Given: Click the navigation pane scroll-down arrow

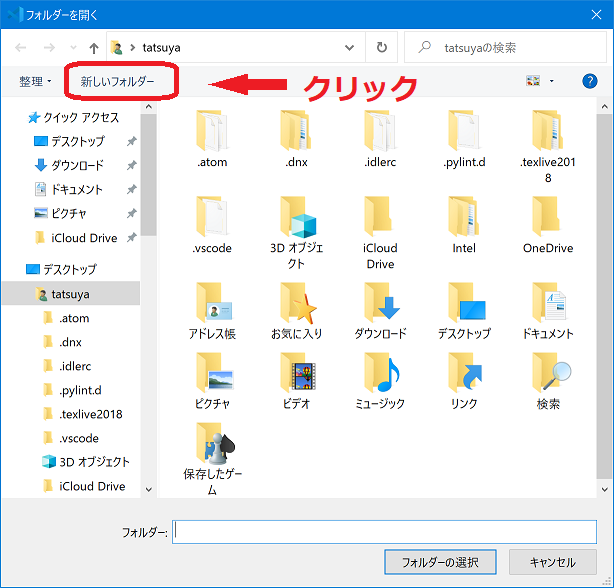Looking at the screenshot, I should pyautogui.click(x=148, y=489).
